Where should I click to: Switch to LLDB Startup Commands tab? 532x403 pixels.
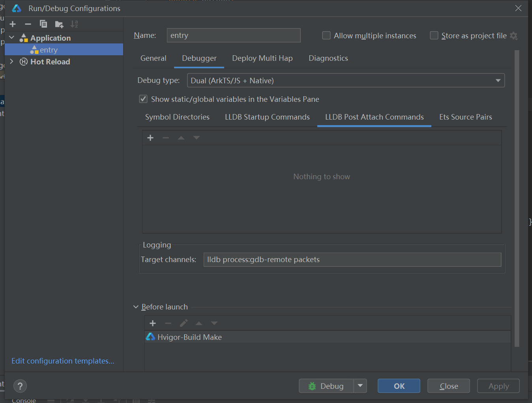tap(267, 117)
